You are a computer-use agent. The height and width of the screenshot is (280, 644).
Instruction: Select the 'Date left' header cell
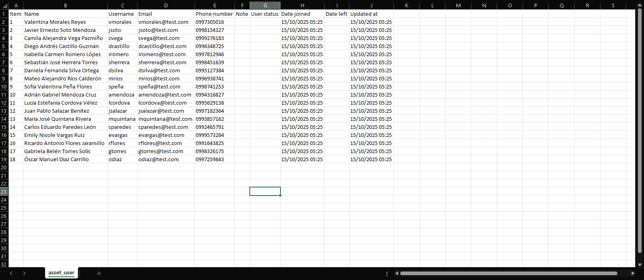point(337,14)
